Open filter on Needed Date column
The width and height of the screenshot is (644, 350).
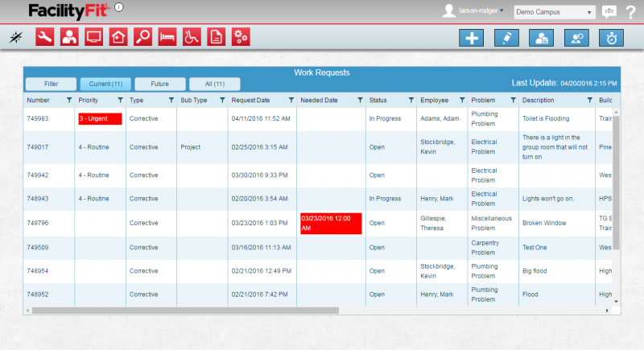[360, 100]
